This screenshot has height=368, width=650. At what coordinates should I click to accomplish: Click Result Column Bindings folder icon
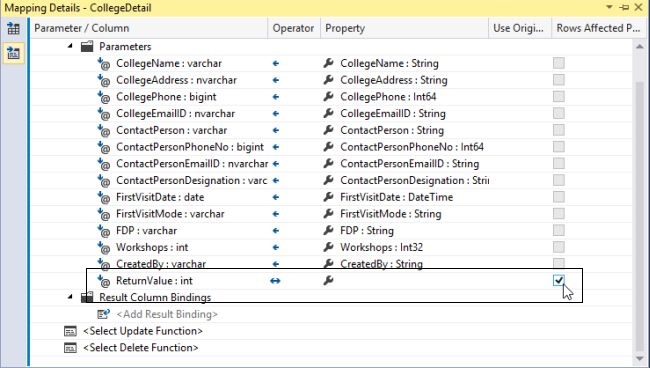pos(87,297)
